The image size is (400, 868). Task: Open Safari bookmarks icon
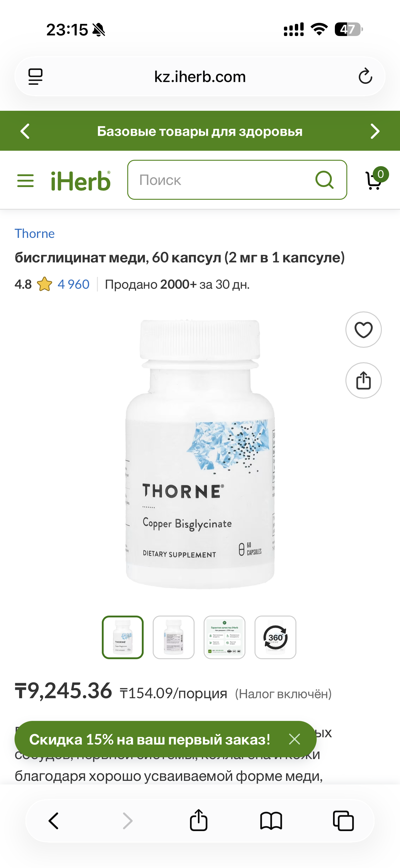point(271,820)
